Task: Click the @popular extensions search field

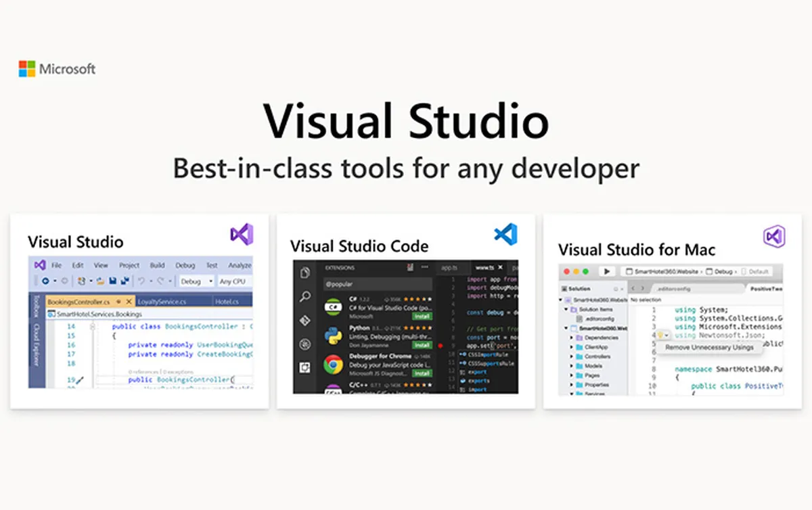Action: tap(378, 284)
